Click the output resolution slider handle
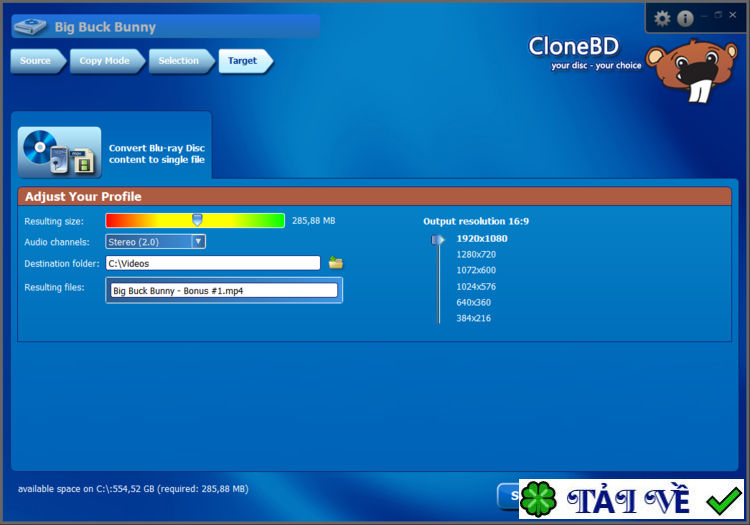This screenshot has width=750, height=525. tap(438, 239)
